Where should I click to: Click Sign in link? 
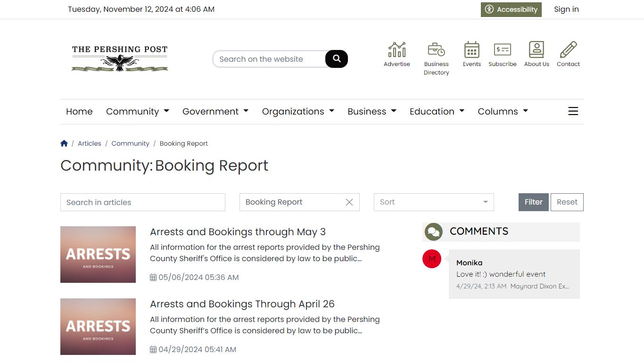tap(566, 9)
